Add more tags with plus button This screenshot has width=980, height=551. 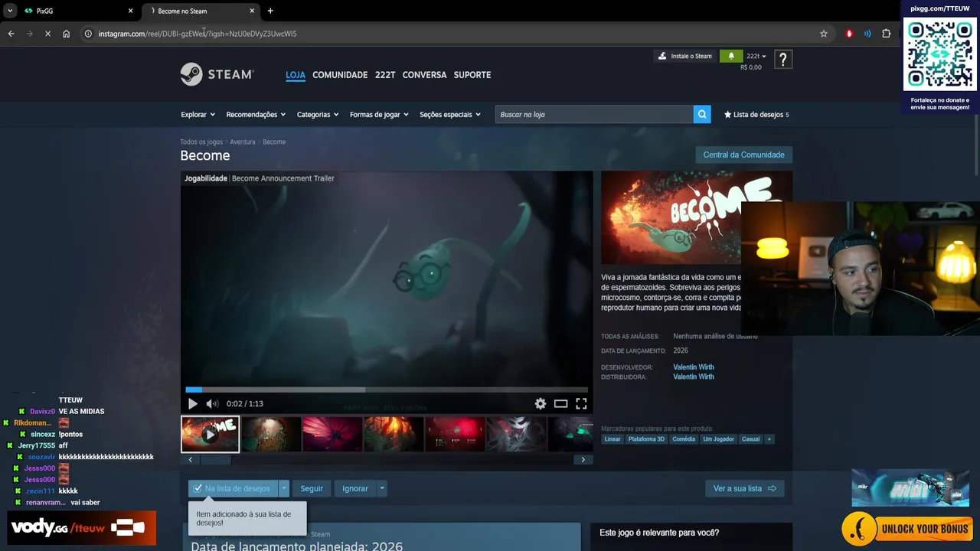pos(769,439)
